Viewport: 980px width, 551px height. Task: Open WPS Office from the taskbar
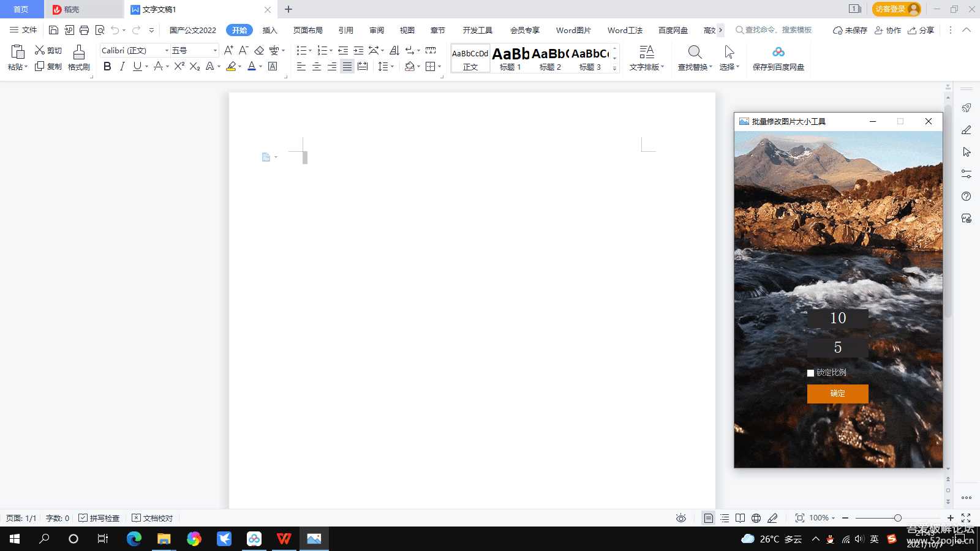point(284,539)
